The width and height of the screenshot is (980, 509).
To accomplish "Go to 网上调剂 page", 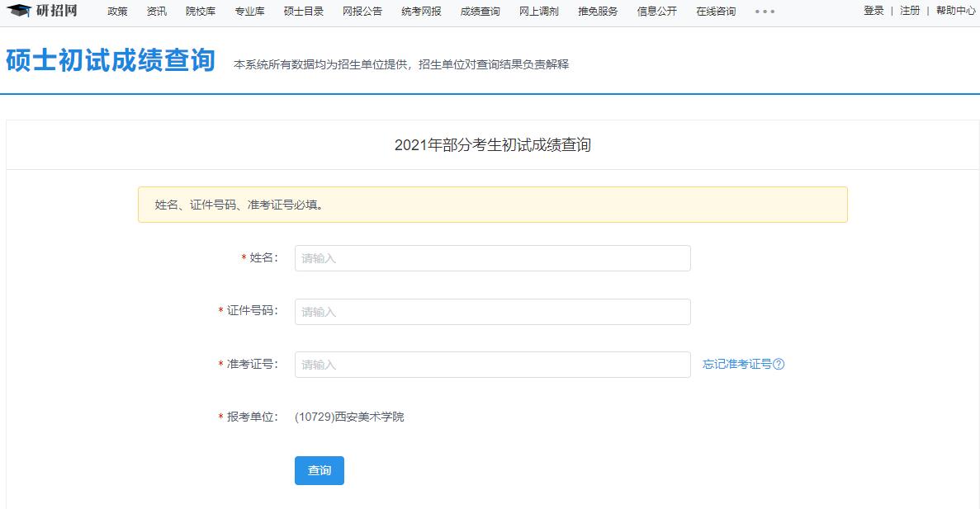I will click(538, 12).
